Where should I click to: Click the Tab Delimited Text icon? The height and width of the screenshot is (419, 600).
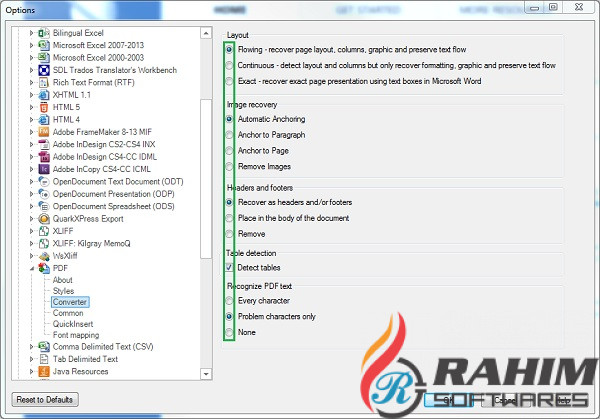point(44,359)
